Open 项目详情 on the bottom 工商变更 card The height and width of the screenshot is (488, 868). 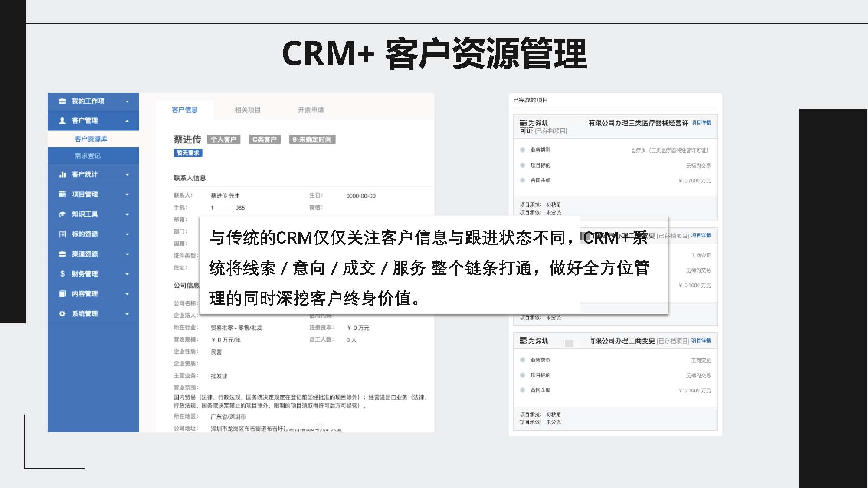[x=701, y=341]
